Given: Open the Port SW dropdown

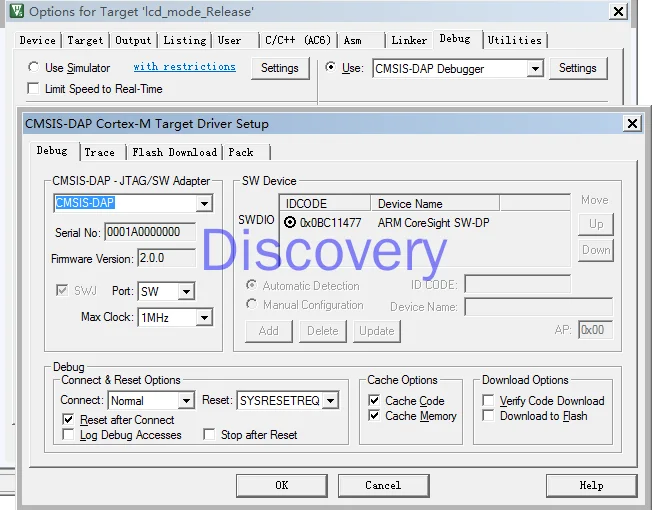Looking at the screenshot, I should [186, 291].
